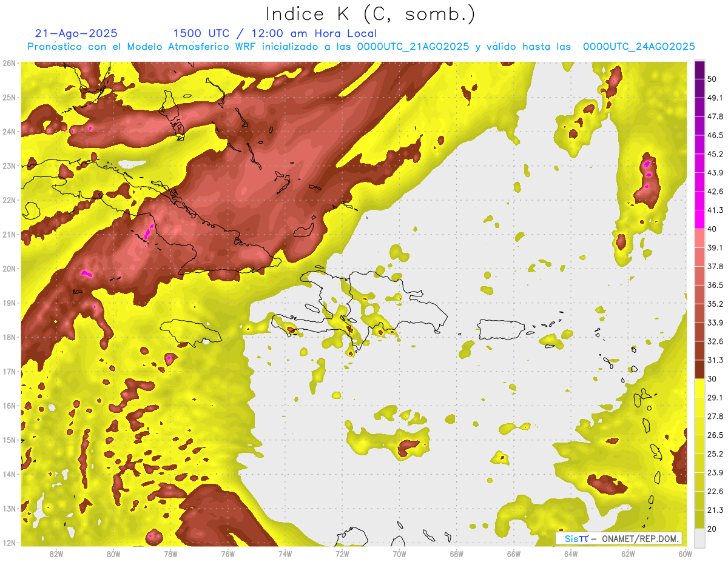Click the 40 value on the color scale

[x=712, y=229]
